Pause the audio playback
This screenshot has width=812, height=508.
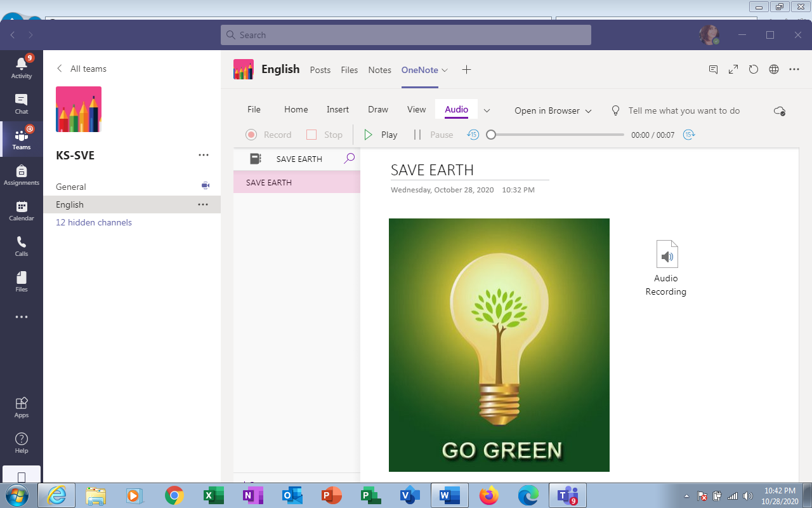[x=433, y=135]
